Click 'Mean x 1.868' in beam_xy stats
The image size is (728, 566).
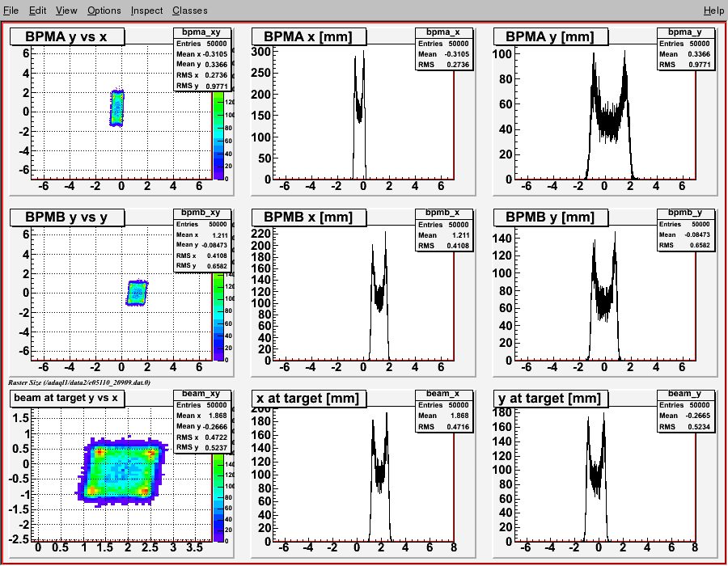(202, 416)
